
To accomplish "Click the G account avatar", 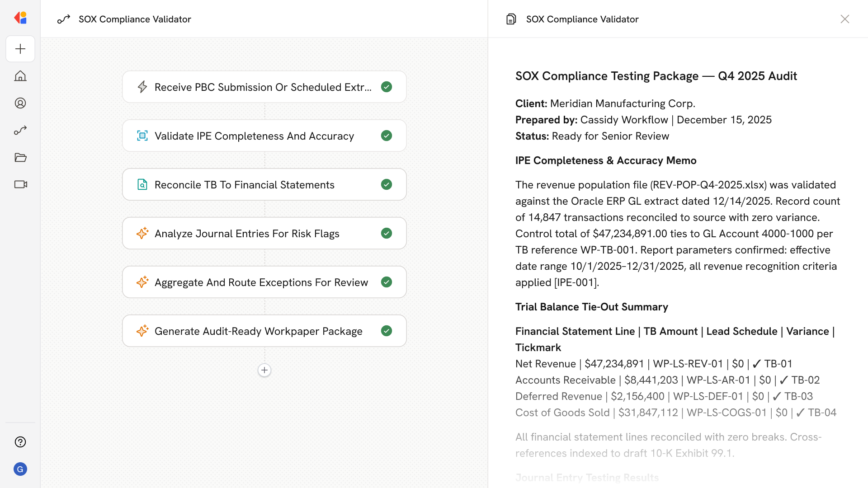I will pyautogui.click(x=20, y=469).
